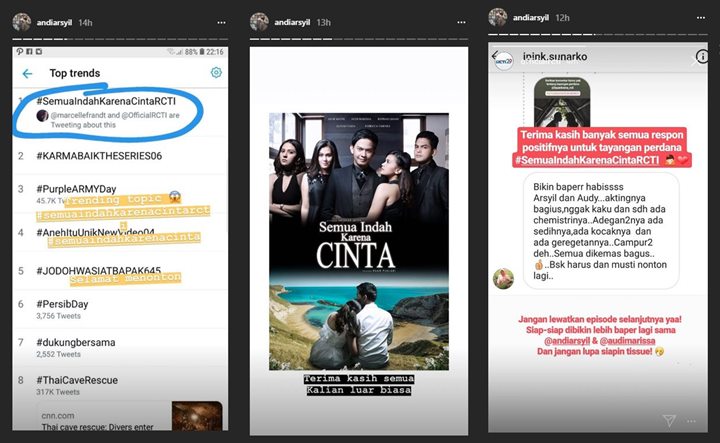
Task: Open andiarsyil avatar in 13h story
Action: [259, 22]
